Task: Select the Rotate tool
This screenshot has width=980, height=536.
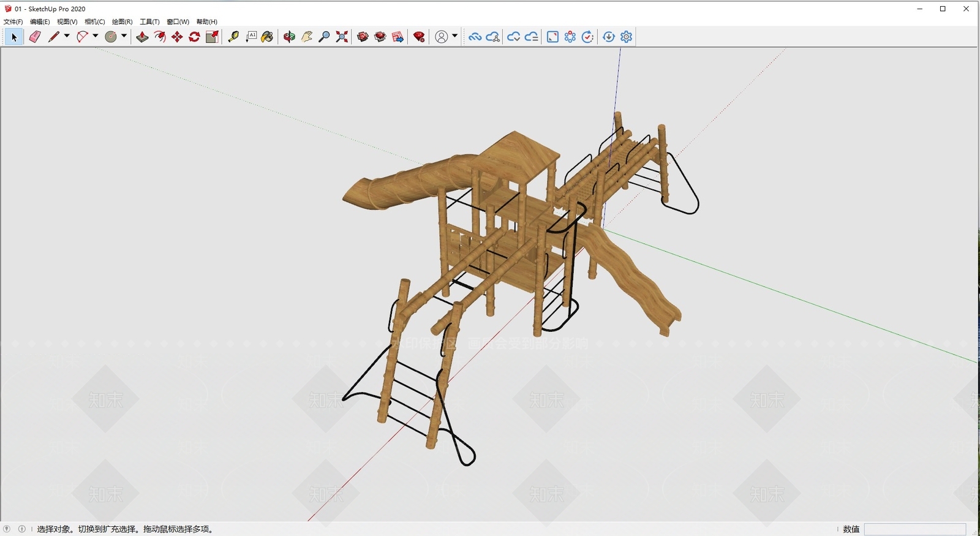Action: click(195, 37)
